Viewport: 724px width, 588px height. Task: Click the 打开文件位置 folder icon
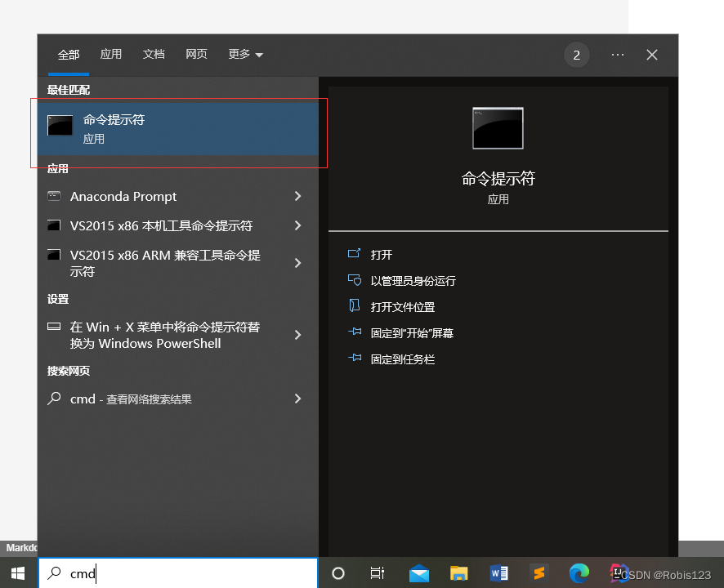[x=354, y=305]
